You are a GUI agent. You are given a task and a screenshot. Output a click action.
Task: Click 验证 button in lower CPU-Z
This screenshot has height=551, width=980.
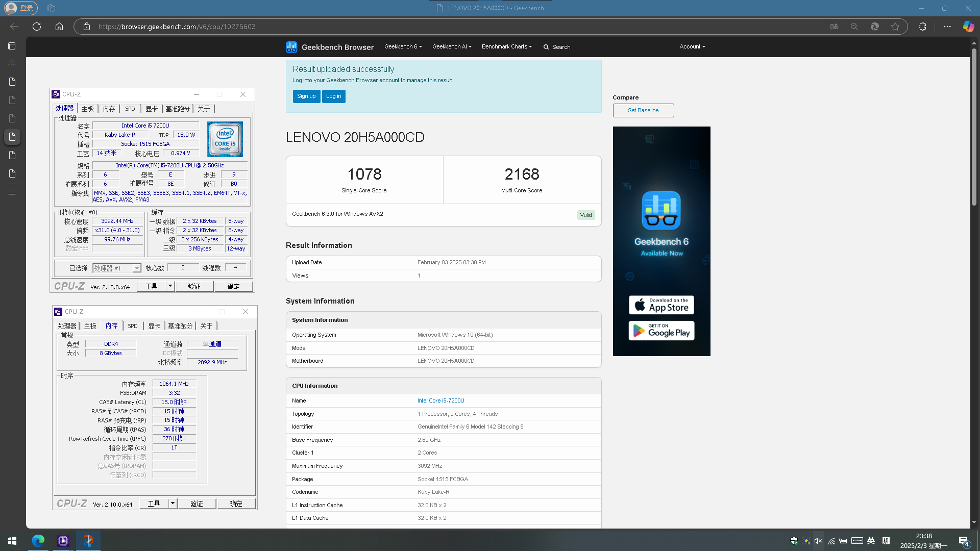pyautogui.click(x=197, y=504)
